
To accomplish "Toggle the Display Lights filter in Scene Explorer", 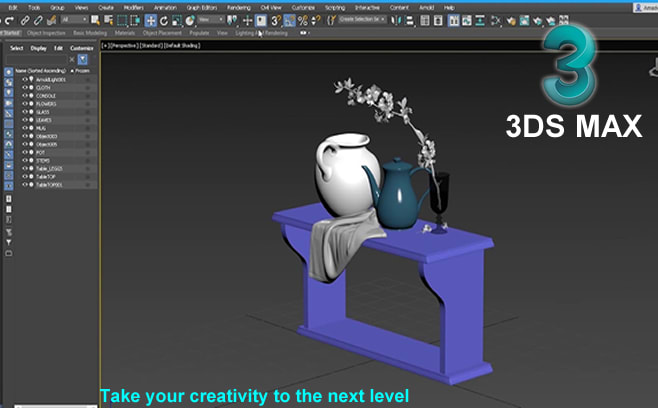I will pyautogui.click(x=8, y=93).
